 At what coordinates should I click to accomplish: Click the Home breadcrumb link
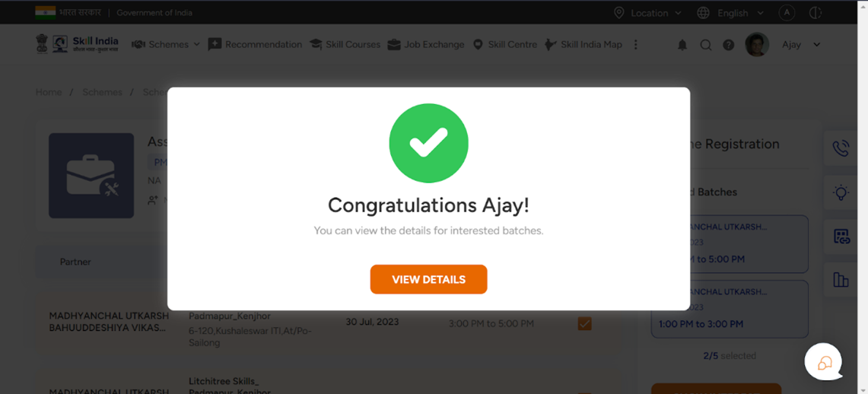(x=49, y=92)
